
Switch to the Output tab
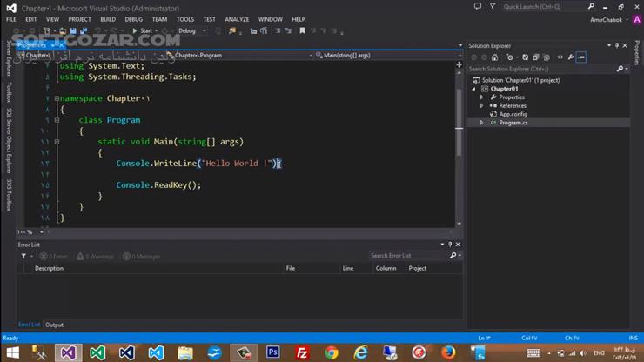[54, 325]
